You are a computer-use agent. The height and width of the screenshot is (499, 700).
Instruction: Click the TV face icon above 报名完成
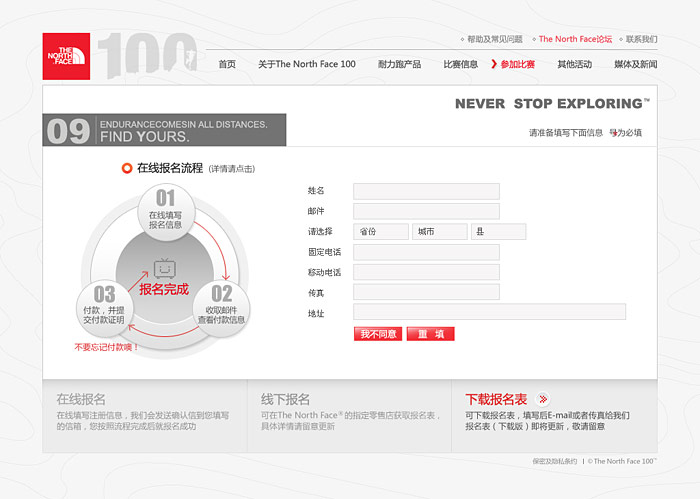tap(165, 268)
